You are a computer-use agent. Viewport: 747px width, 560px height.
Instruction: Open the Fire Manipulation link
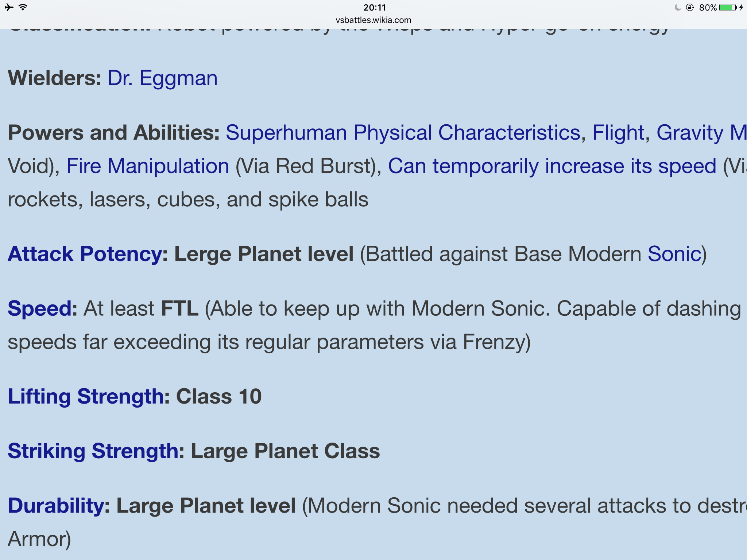148,166
